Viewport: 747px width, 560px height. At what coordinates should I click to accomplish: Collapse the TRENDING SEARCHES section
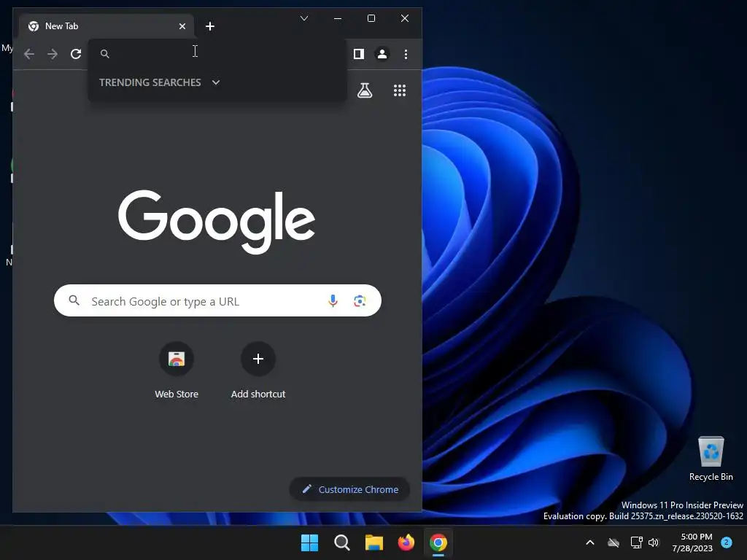216,82
